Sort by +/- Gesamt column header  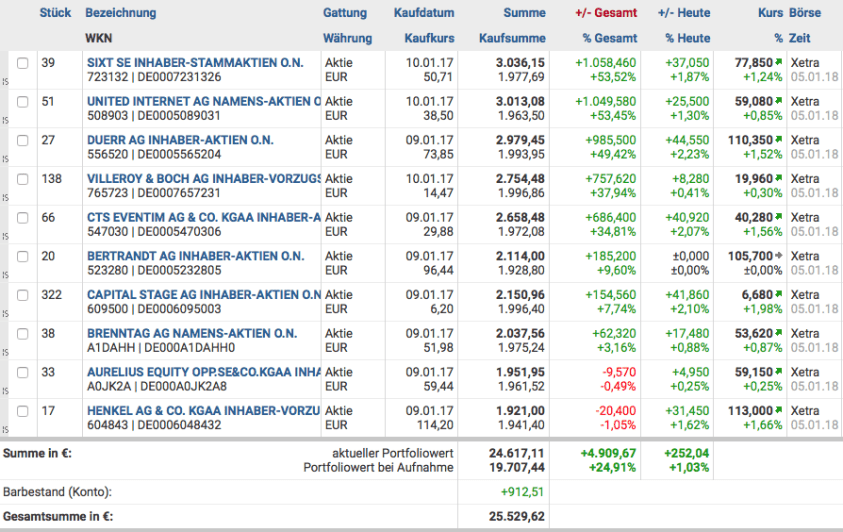(606, 13)
